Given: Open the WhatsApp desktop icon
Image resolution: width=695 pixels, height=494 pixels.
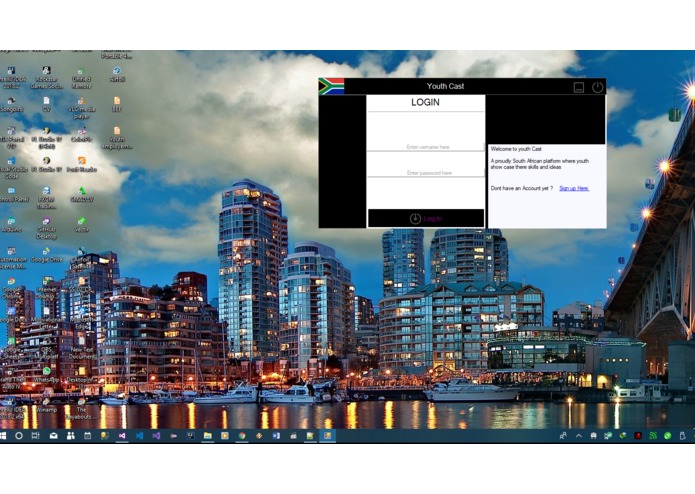Looking at the screenshot, I should pyautogui.click(x=46, y=375).
